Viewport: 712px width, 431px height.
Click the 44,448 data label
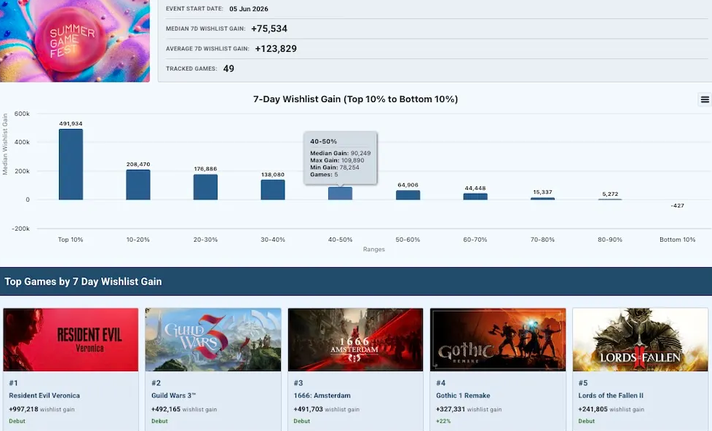tap(475, 188)
